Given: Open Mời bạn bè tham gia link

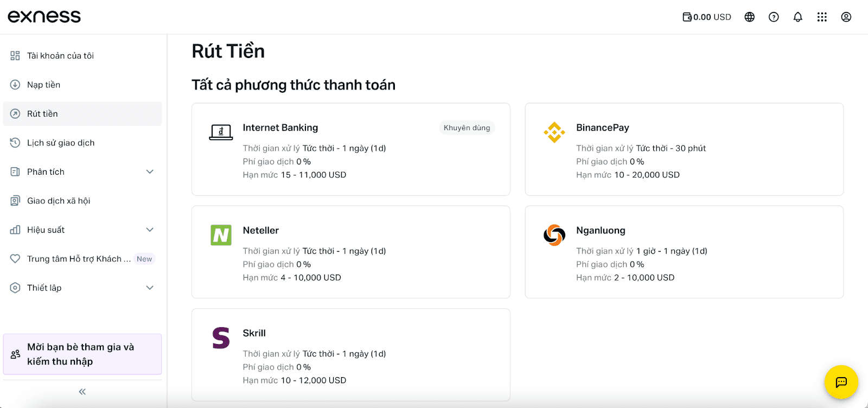Looking at the screenshot, I should 81,354.
